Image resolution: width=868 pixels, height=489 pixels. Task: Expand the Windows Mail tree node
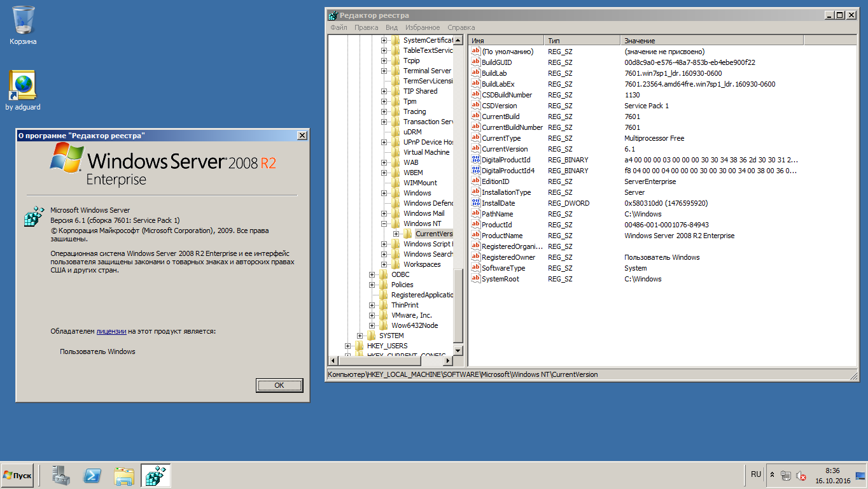click(x=384, y=213)
